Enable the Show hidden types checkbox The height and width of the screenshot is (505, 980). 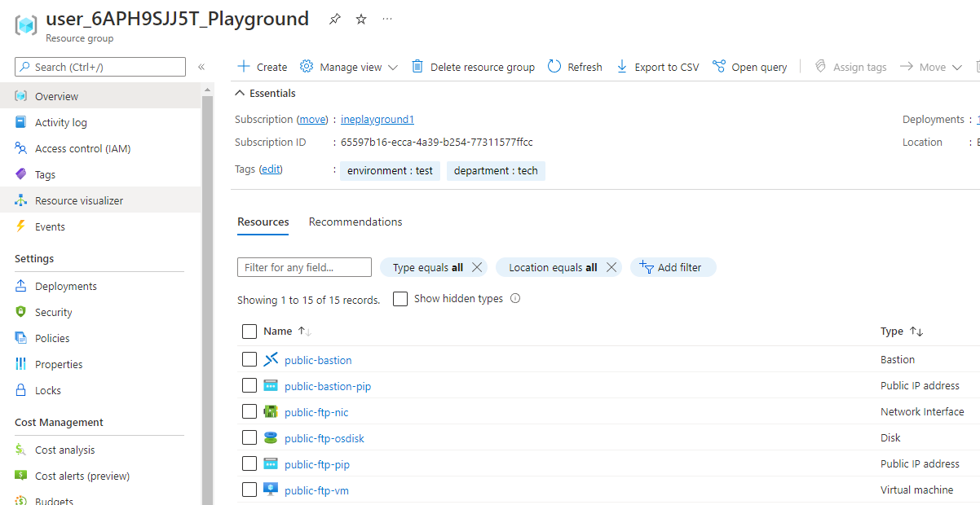click(x=400, y=299)
